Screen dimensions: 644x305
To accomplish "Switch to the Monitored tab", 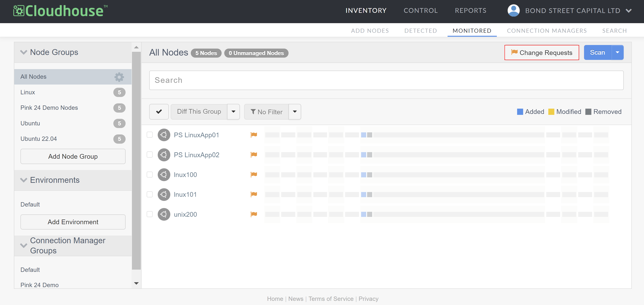I will [472, 30].
